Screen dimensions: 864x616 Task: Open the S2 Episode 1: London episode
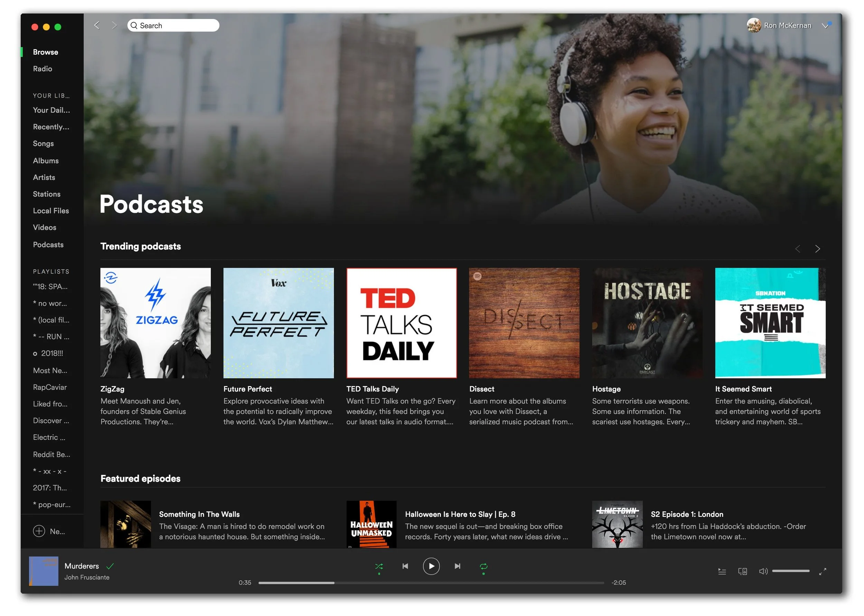pyautogui.click(x=687, y=515)
